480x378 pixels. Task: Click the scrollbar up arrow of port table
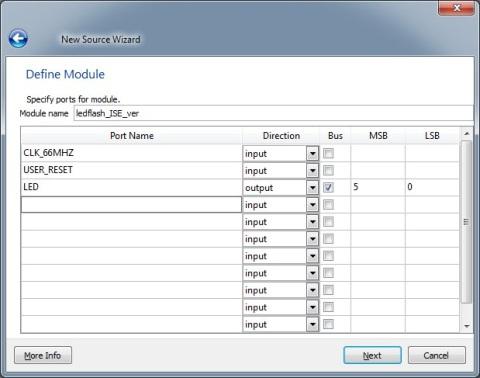pyautogui.click(x=466, y=134)
